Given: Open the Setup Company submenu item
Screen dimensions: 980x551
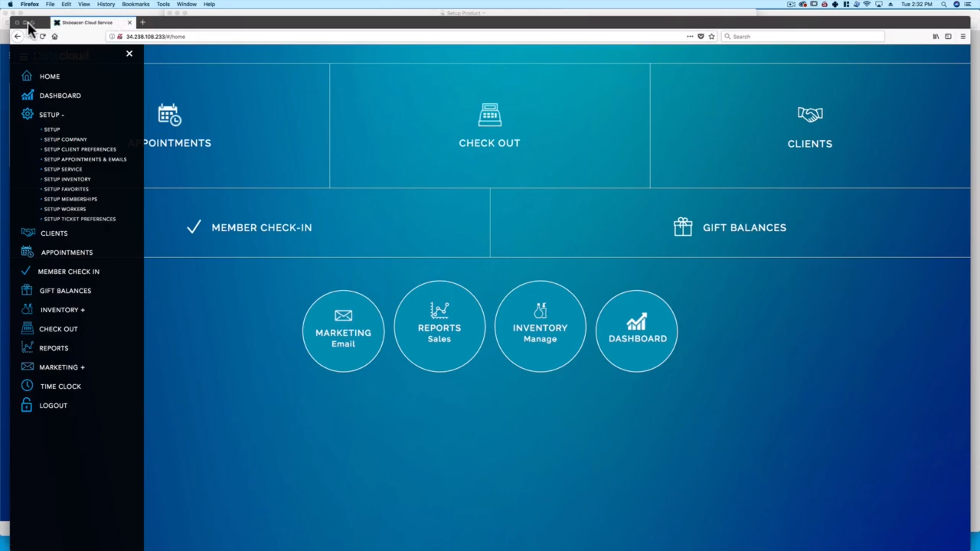Looking at the screenshot, I should point(65,139).
